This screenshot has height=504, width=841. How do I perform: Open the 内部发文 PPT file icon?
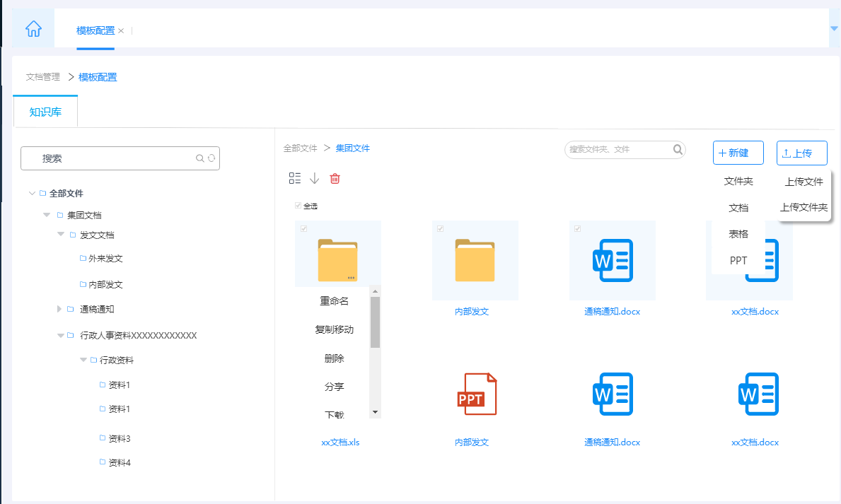(x=476, y=394)
